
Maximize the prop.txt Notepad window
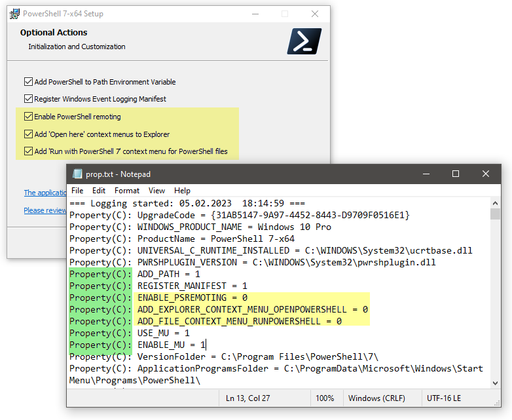tap(456, 174)
